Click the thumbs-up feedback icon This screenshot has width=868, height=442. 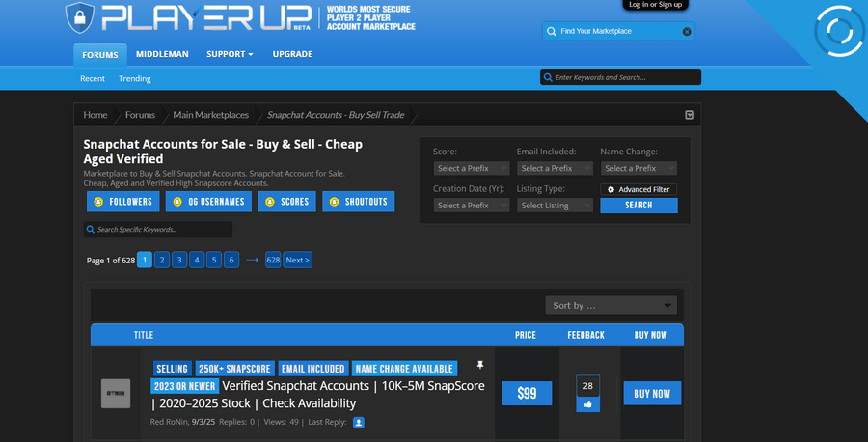[587, 404]
